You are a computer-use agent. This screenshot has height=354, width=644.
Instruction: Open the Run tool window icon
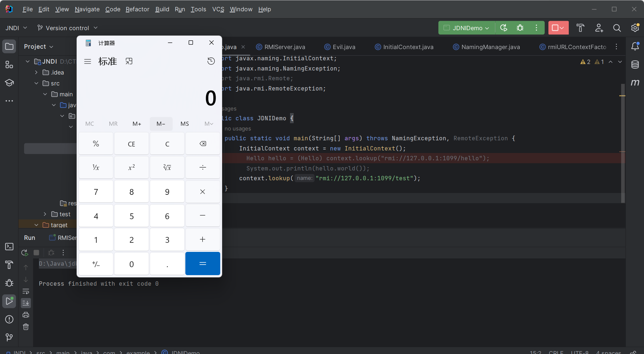pos(9,301)
